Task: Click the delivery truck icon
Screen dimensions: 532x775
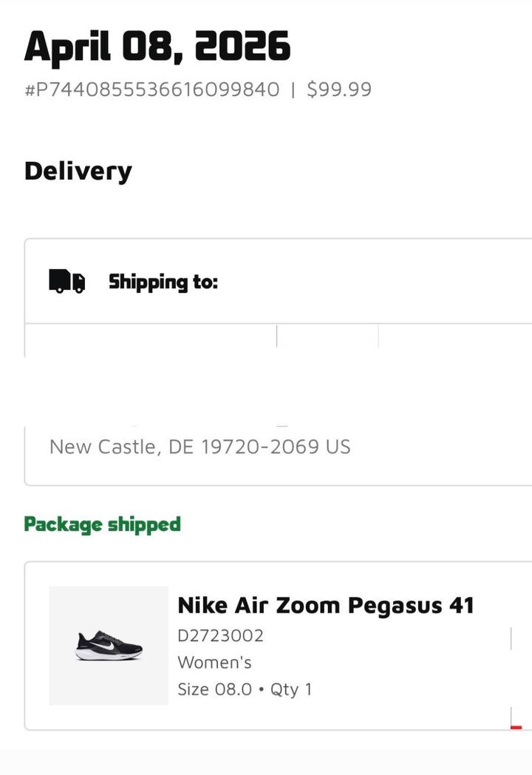Action: coord(66,282)
